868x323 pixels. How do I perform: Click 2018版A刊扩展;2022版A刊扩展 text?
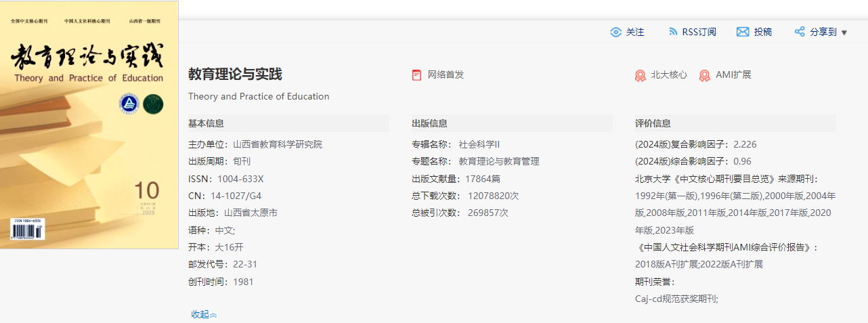(699, 264)
